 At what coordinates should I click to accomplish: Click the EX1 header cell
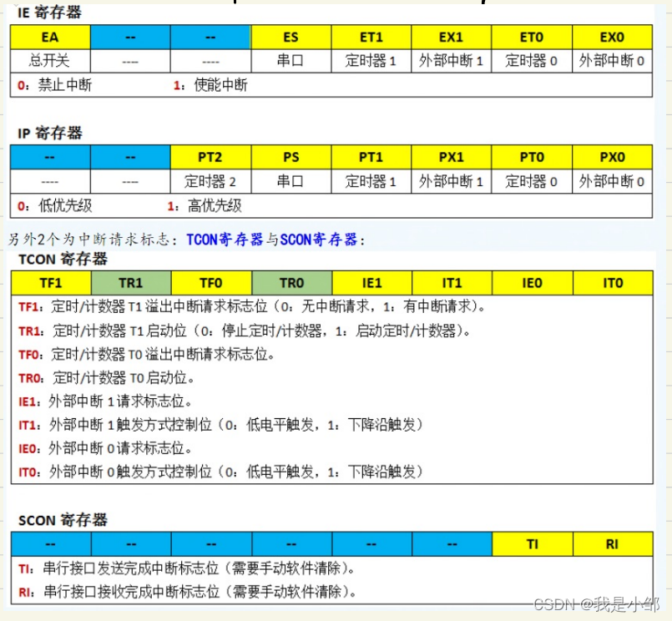(452, 38)
